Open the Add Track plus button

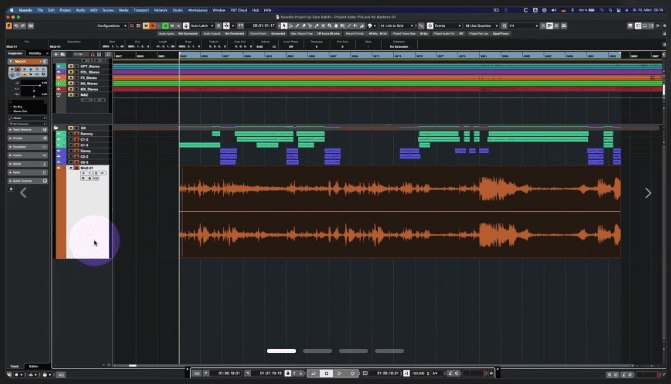56,54
